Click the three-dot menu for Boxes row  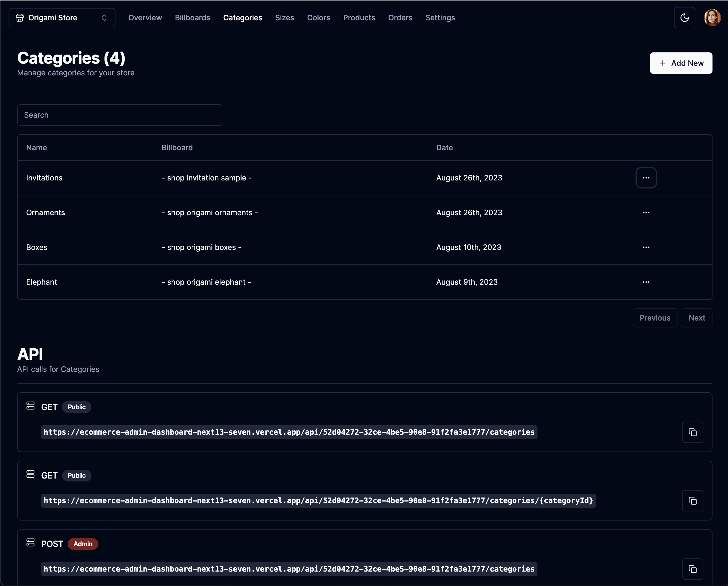[x=646, y=247]
